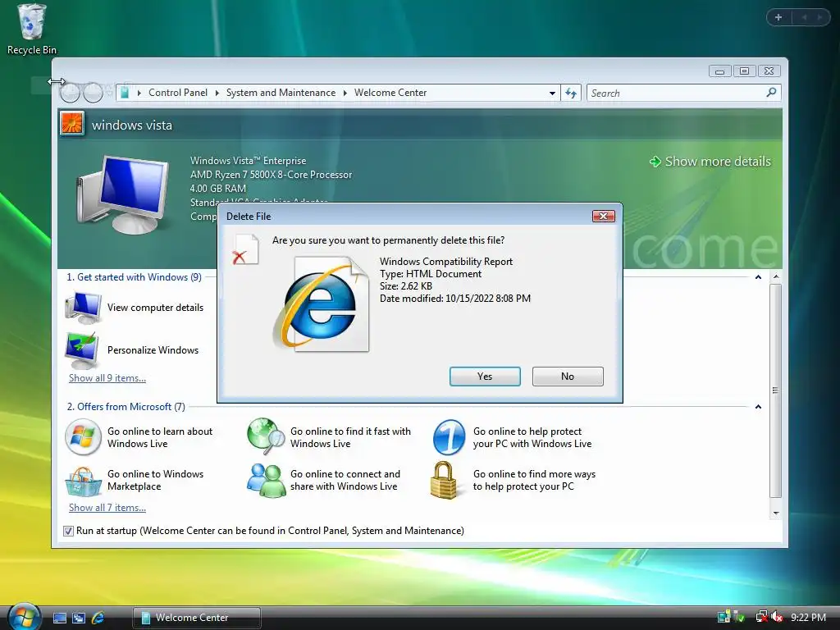Viewport: 840px width, 630px height.
Task: Launch Internet Explorer from quick launch
Action: (x=98, y=618)
